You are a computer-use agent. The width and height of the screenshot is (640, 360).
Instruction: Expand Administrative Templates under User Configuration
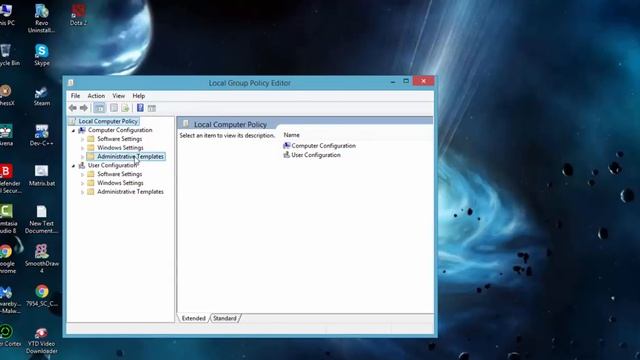pyautogui.click(x=82, y=192)
